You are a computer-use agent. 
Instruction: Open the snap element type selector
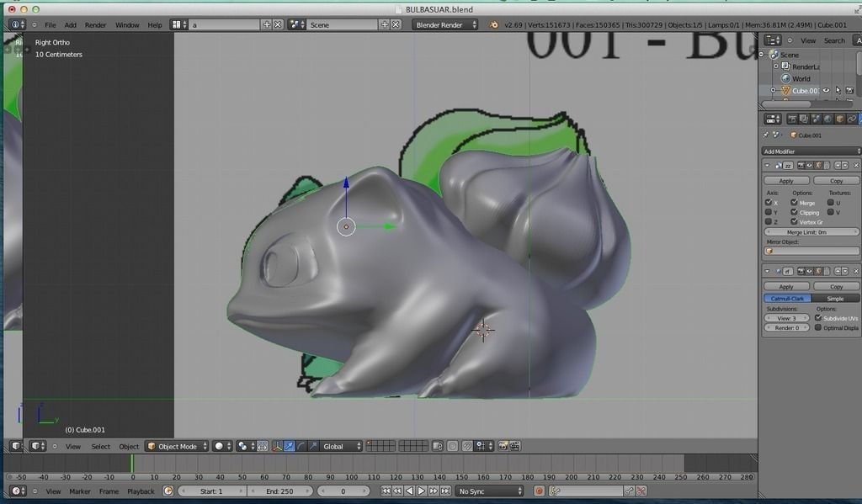click(484, 446)
